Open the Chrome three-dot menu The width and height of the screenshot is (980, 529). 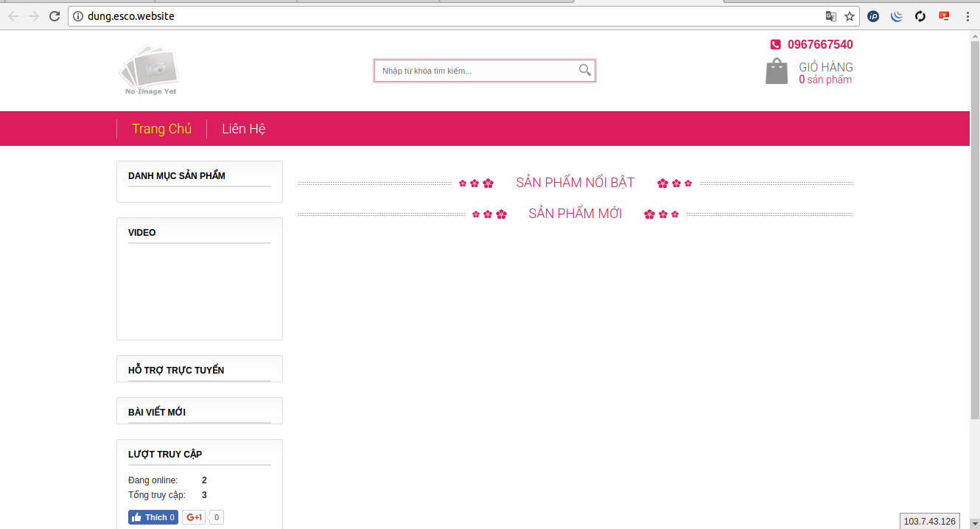pos(967,16)
